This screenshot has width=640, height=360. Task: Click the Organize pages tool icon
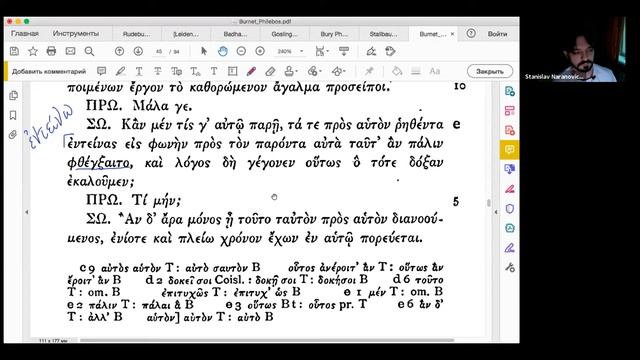pos(509,111)
